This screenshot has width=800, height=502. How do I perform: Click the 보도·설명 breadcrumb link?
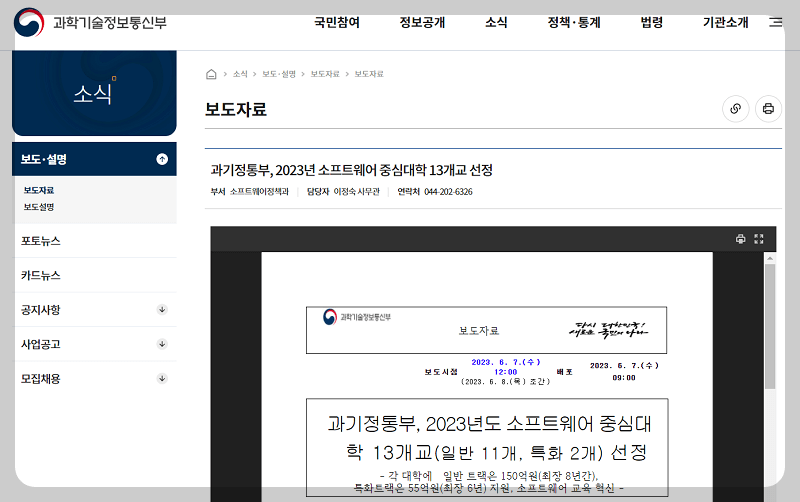pyautogui.click(x=279, y=74)
